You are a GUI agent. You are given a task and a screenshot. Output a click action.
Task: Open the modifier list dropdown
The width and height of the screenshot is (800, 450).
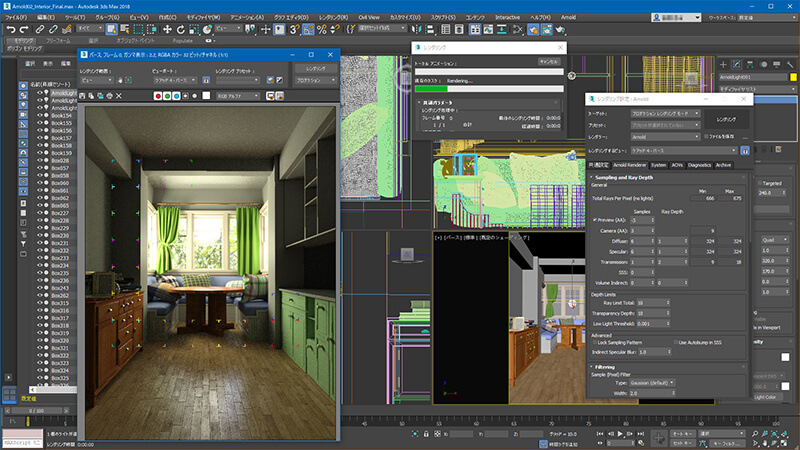pyautogui.click(x=757, y=89)
